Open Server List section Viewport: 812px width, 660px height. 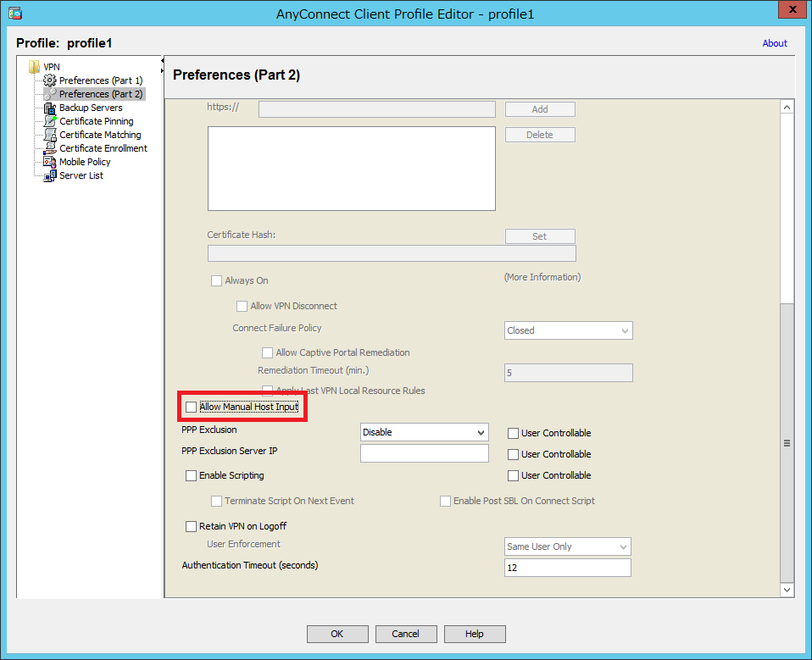coord(81,175)
